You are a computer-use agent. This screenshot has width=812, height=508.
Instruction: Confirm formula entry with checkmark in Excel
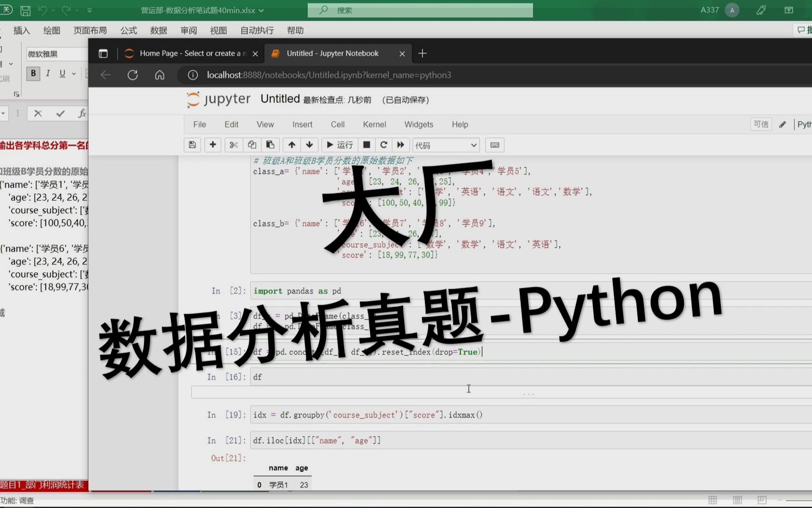(60, 113)
